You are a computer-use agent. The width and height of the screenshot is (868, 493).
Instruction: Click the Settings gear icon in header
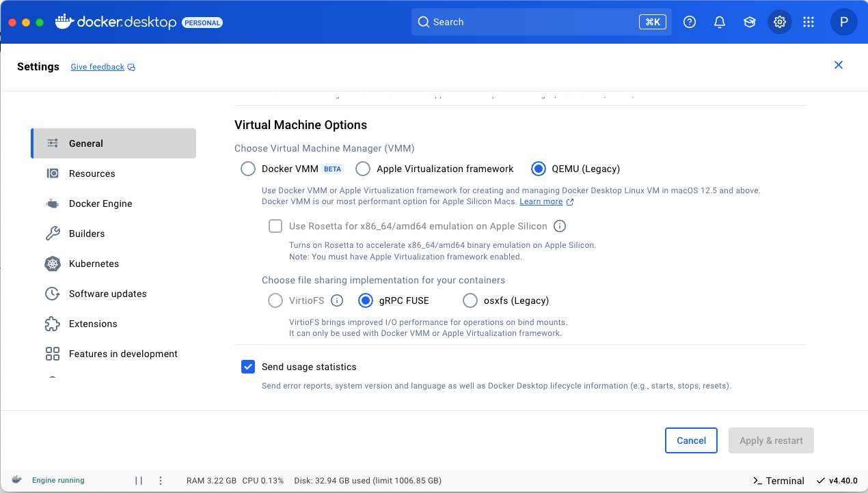point(780,22)
